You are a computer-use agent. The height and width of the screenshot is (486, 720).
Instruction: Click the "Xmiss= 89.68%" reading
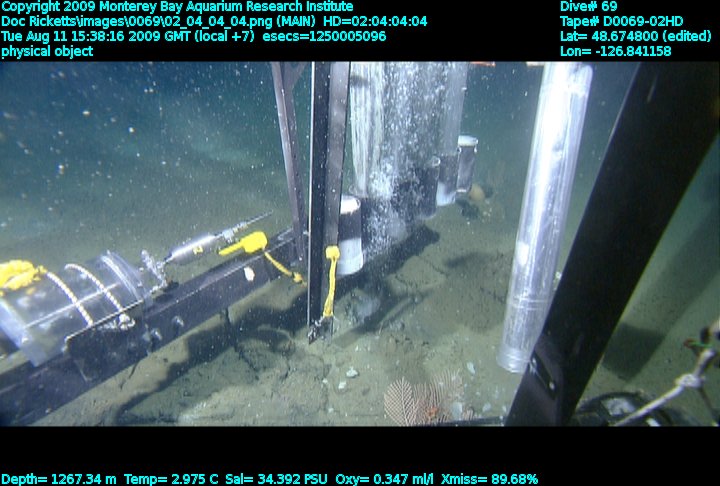point(489,480)
